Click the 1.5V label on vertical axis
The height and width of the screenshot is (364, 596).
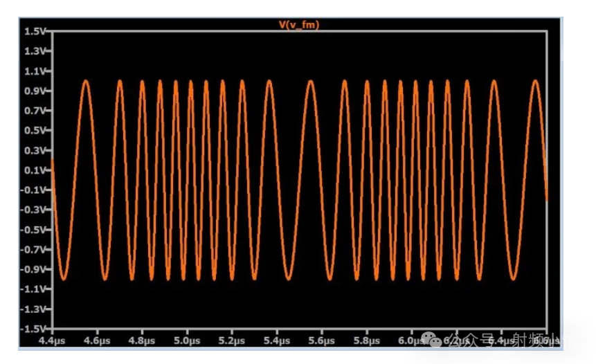33,32
